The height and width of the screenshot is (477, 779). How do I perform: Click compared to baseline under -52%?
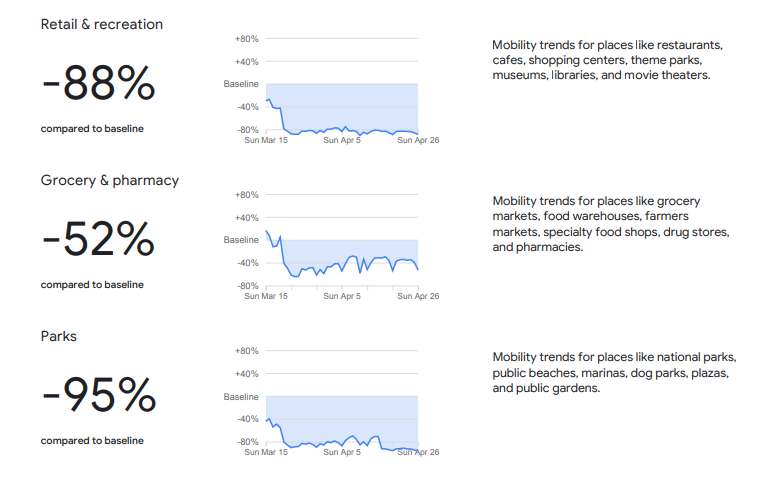[x=92, y=285]
